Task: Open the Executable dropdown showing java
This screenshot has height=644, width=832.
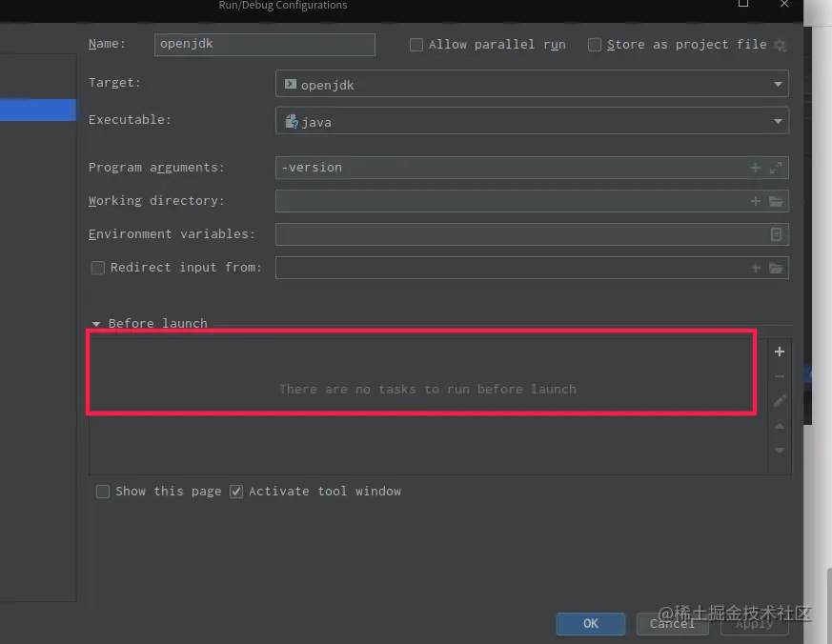Action: click(x=532, y=121)
